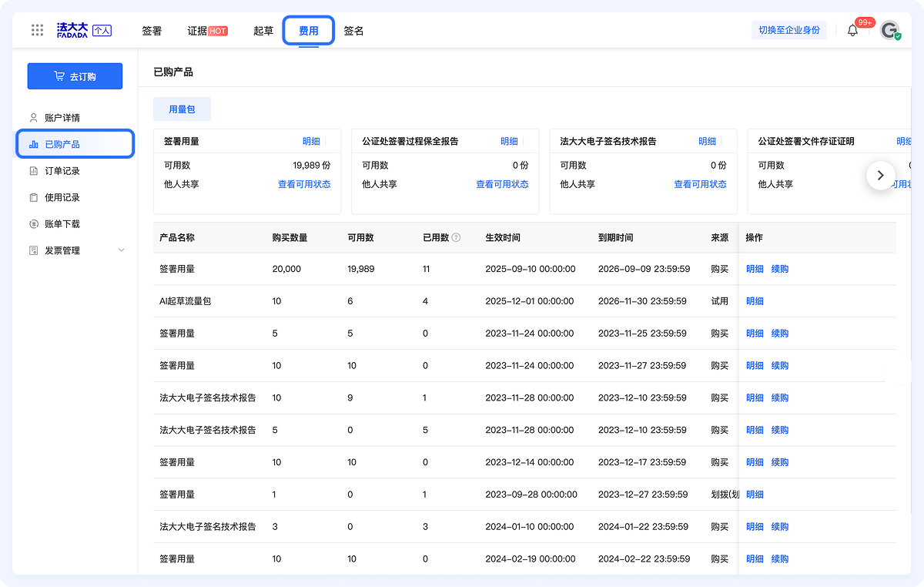Switch to the 签署 top tab
The height and width of the screenshot is (587, 924).
click(152, 31)
